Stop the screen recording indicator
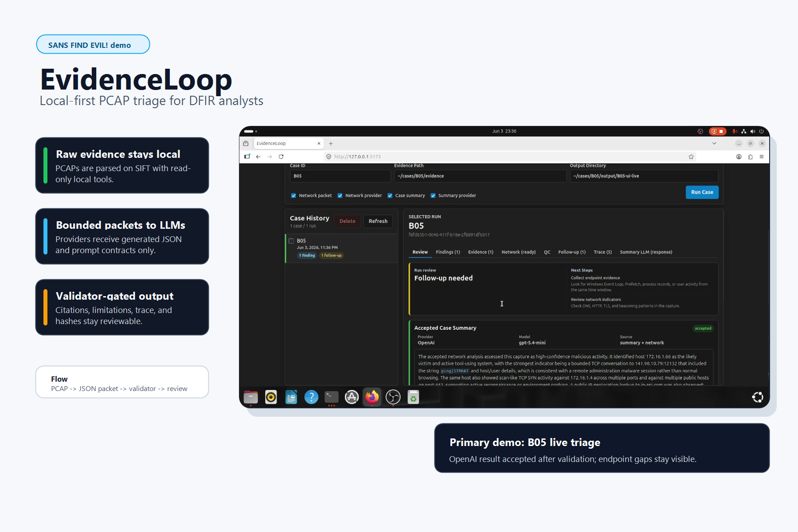Screen dimensions: 798x532 coord(718,131)
